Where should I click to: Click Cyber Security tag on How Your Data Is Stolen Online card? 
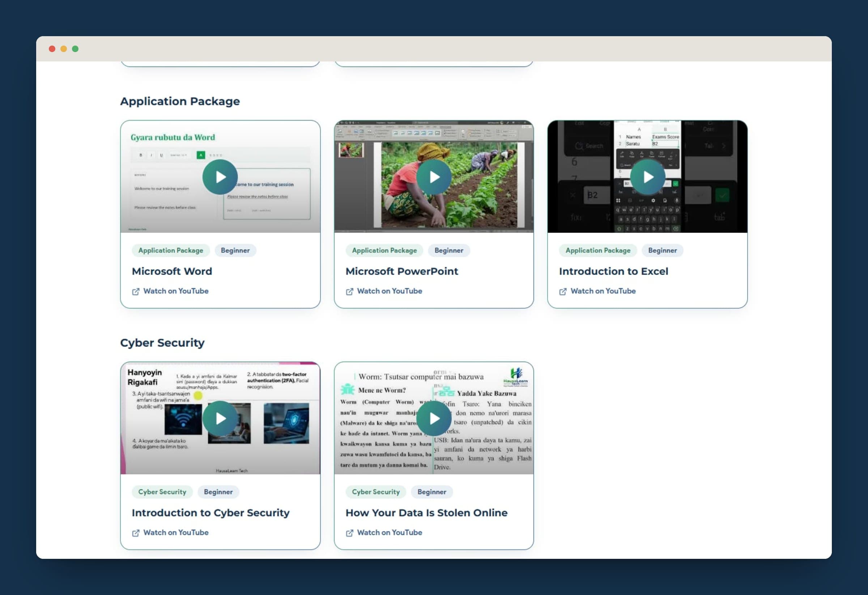click(376, 492)
